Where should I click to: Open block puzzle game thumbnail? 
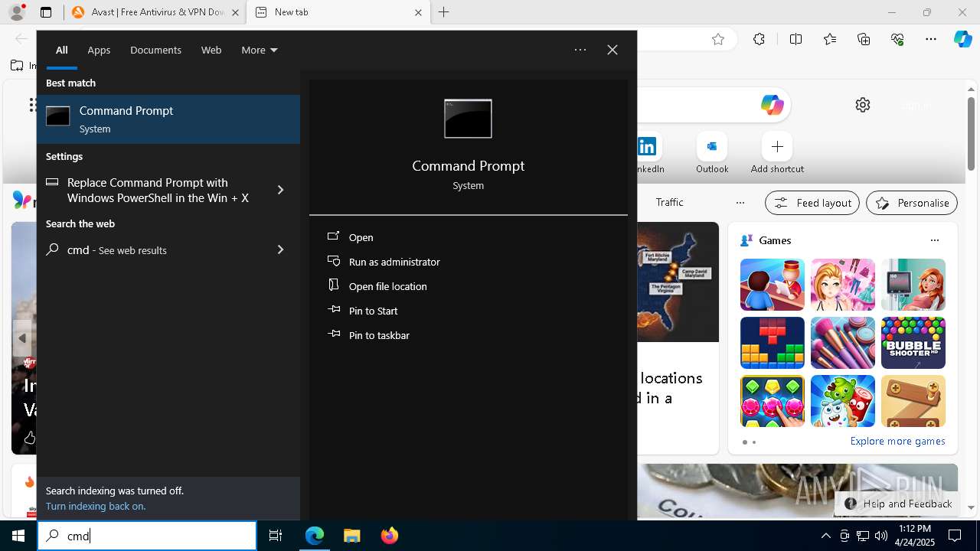[773, 343]
